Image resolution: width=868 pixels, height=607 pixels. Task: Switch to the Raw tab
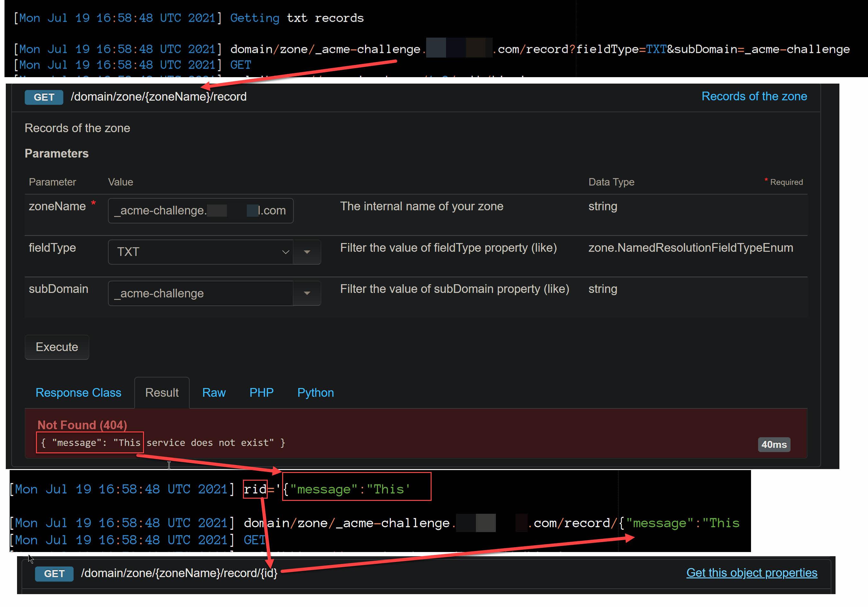pos(214,393)
